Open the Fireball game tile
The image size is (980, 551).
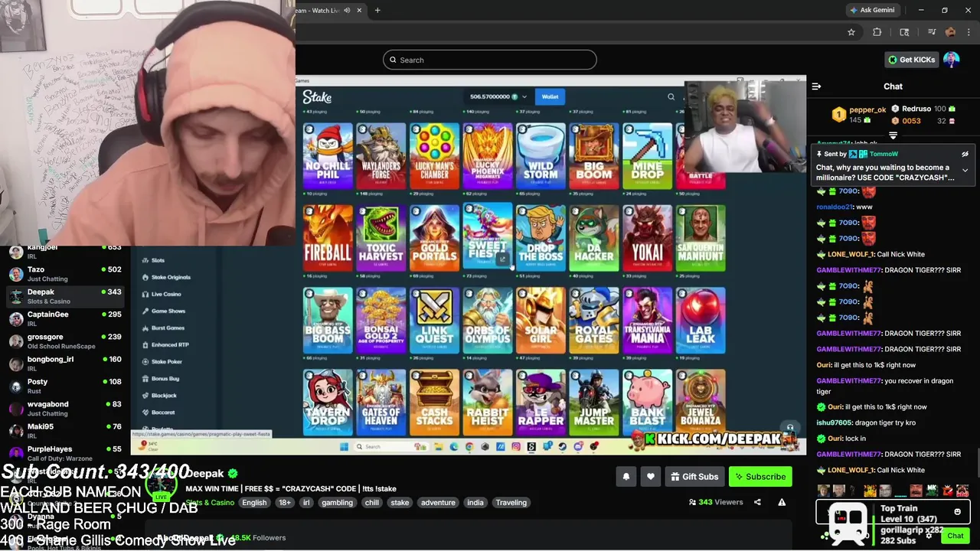328,238
